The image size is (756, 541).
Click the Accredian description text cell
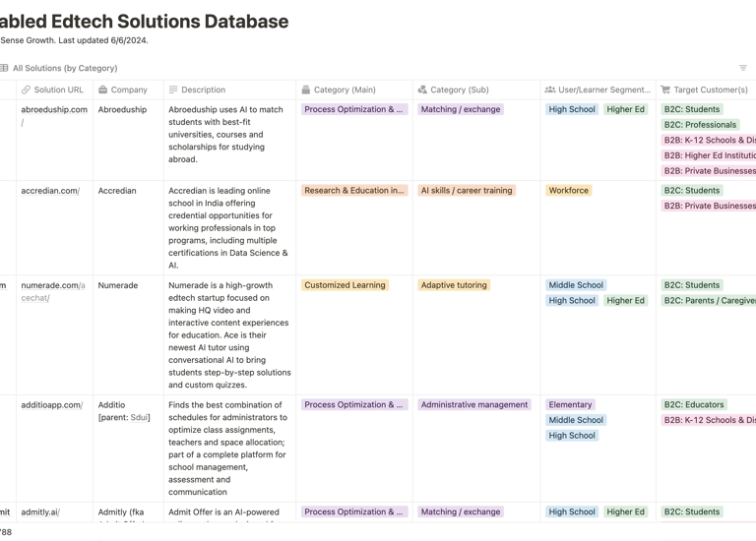[x=228, y=227]
